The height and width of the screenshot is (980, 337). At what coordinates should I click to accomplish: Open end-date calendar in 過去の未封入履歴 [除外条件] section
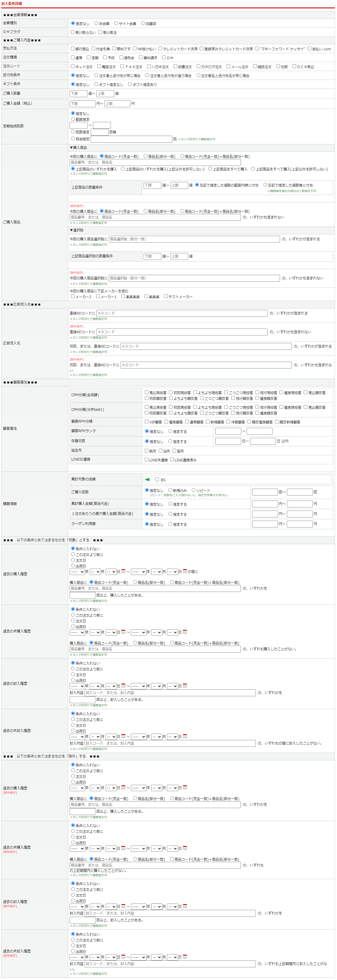[185, 956]
